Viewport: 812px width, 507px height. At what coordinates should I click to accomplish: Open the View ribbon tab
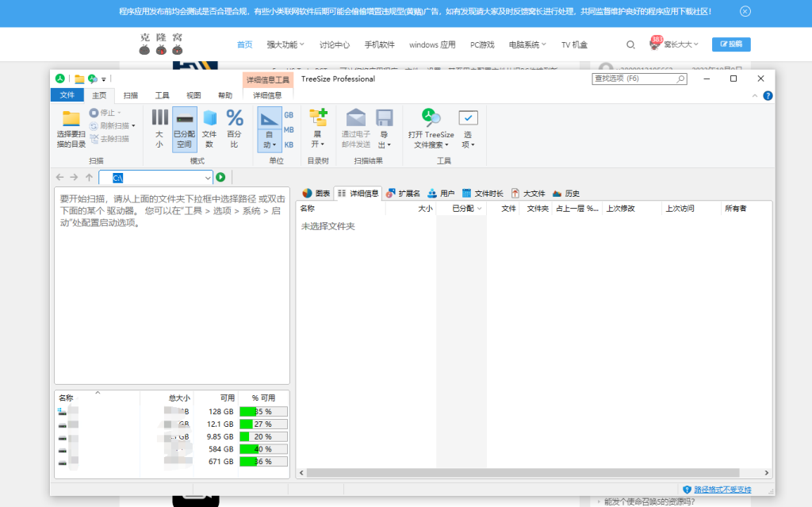coord(193,95)
